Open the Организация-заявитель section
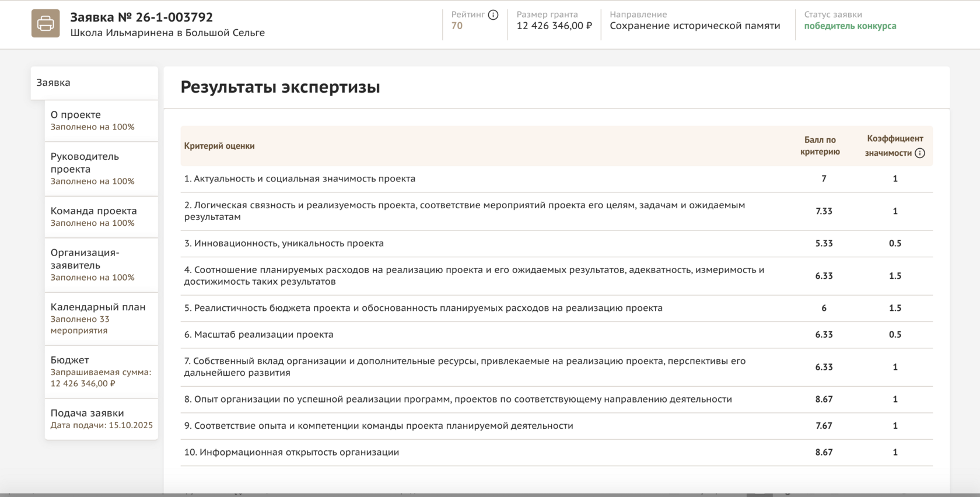Image resolution: width=980 pixels, height=497 pixels. pos(101,265)
